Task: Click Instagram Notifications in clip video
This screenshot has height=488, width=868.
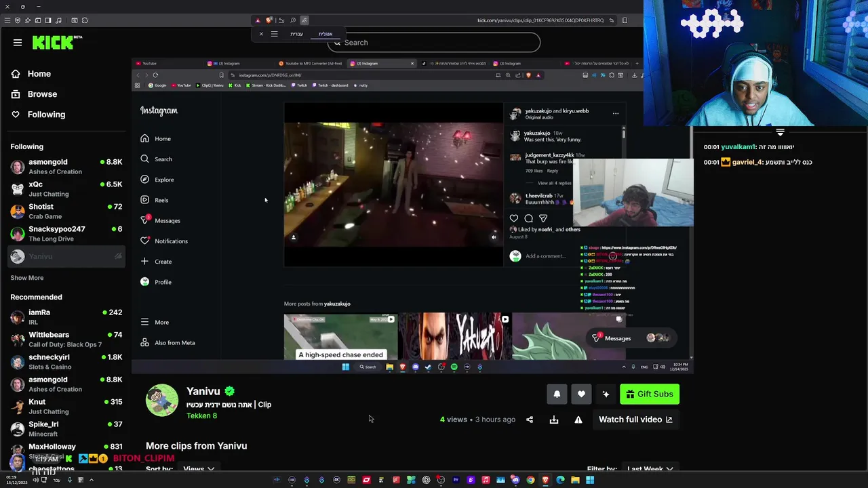Action: 164,241
